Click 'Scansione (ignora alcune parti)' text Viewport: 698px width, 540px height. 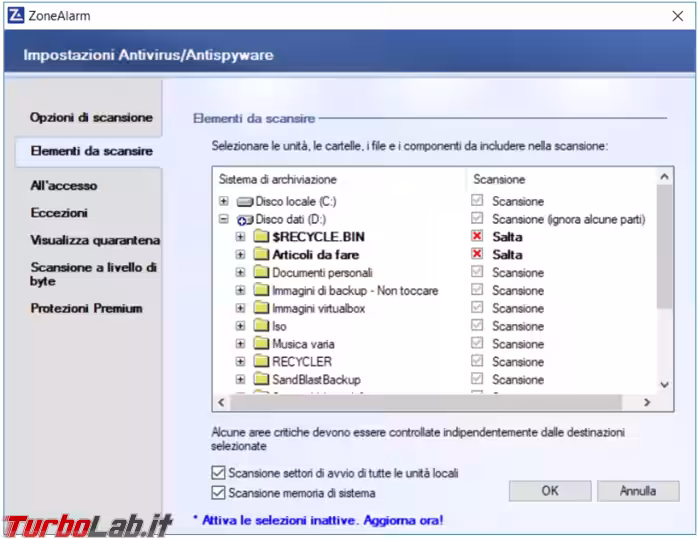568,219
